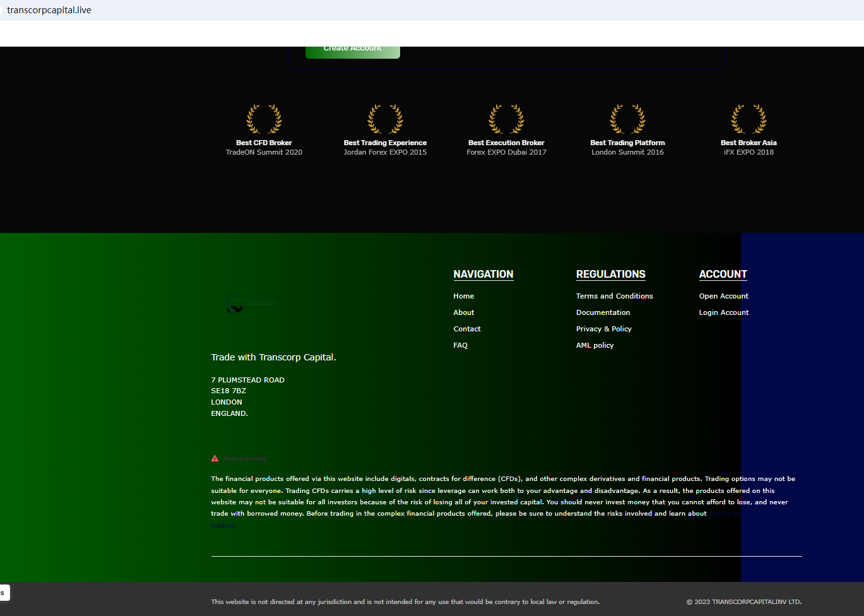Open Terms and Conditions under Regulations
The height and width of the screenshot is (616, 864).
coord(614,296)
